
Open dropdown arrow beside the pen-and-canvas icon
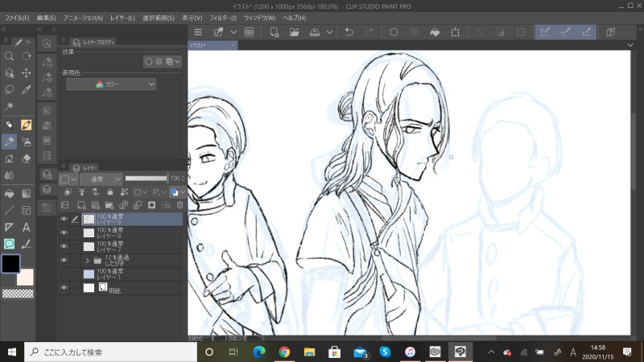(233, 32)
